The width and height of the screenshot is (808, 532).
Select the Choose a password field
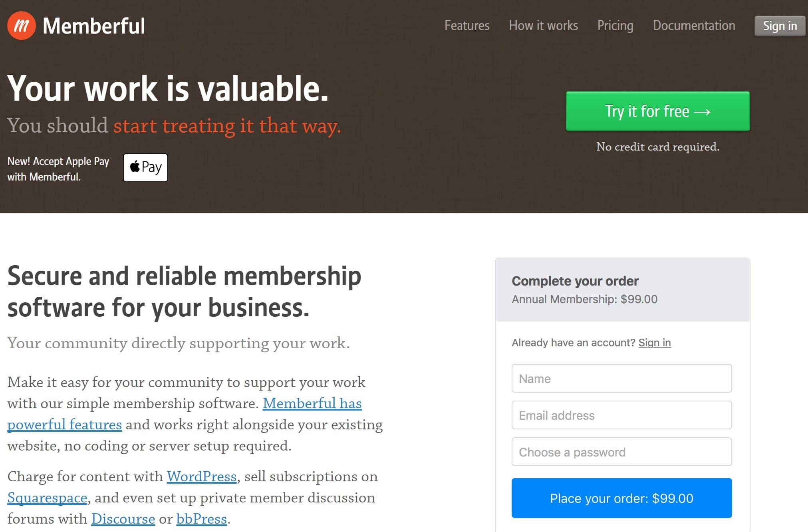(621, 452)
